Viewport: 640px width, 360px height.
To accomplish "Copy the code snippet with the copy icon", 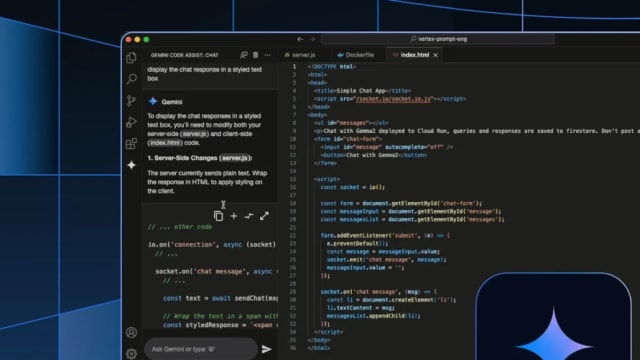I will [x=218, y=216].
